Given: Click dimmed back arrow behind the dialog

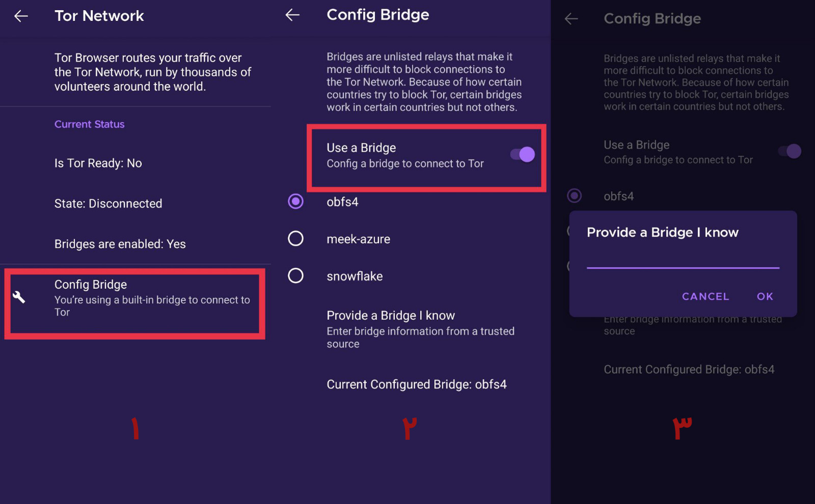Looking at the screenshot, I should (572, 19).
